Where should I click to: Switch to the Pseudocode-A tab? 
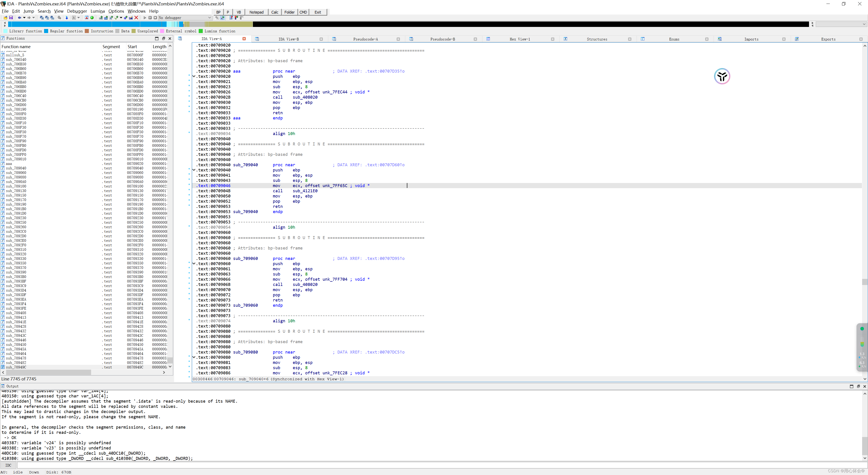point(365,39)
